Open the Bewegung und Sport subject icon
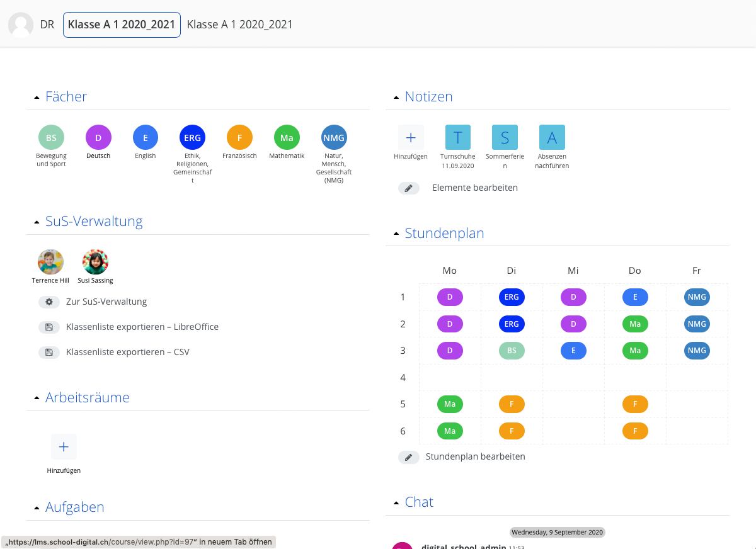 (51, 137)
